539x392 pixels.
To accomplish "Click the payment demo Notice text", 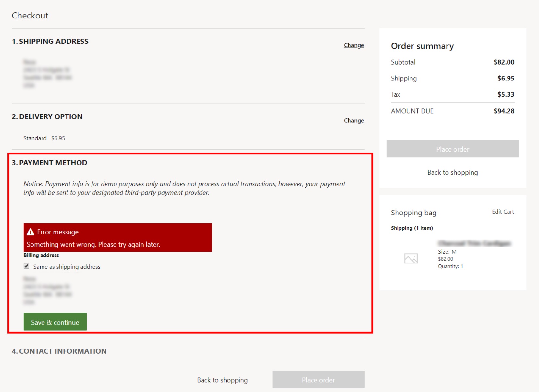I will click(184, 188).
